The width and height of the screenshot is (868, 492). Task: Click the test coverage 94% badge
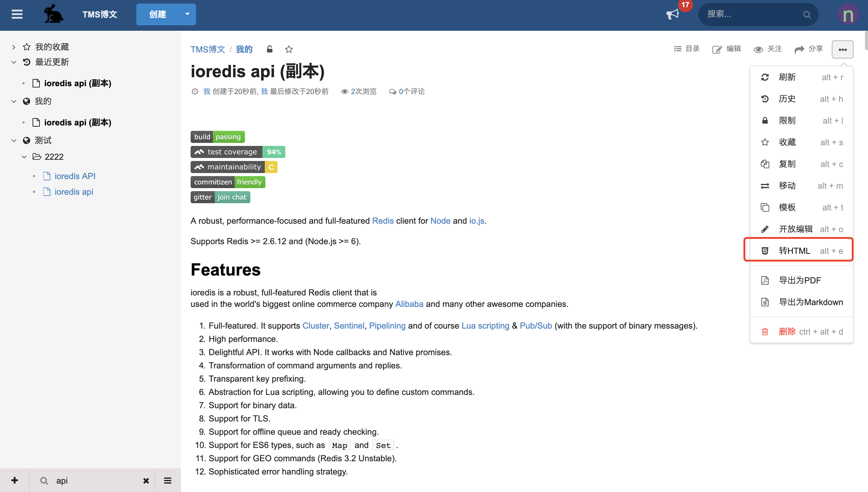(x=238, y=152)
